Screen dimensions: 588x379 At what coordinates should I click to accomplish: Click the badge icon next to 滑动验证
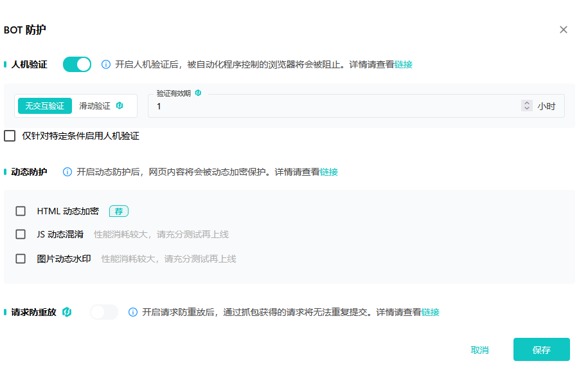point(120,106)
